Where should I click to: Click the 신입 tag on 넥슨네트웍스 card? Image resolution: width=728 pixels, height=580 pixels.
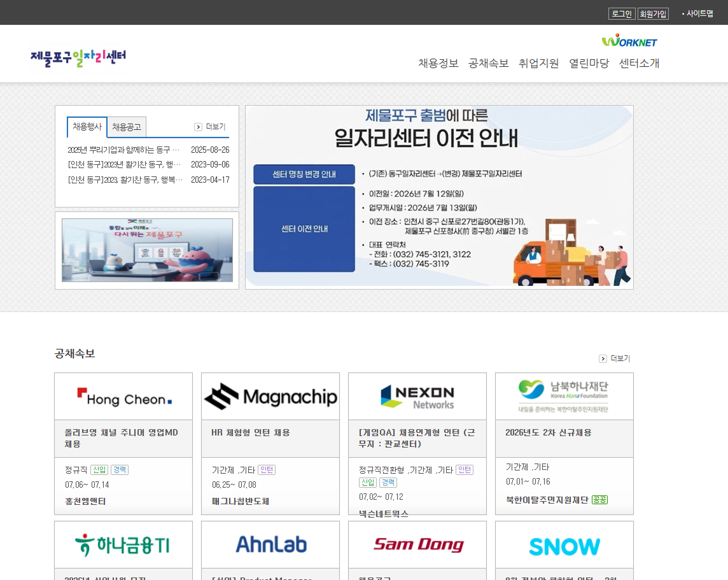pyautogui.click(x=368, y=483)
